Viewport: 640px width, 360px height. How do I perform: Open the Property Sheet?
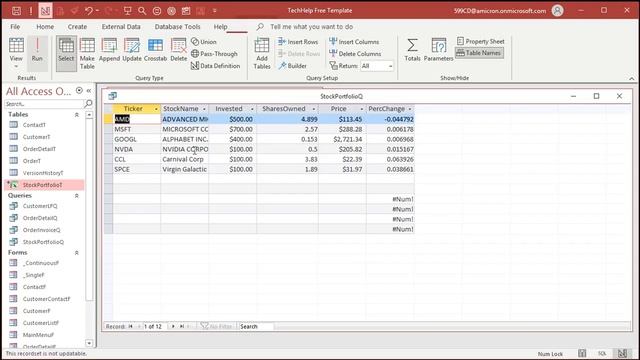coord(480,41)
